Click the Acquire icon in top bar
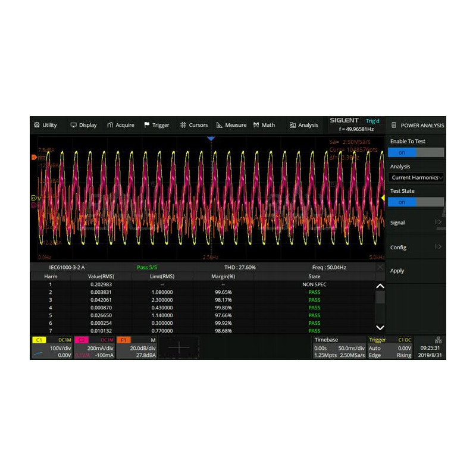The image size is (476, 476). coord(110,125)
